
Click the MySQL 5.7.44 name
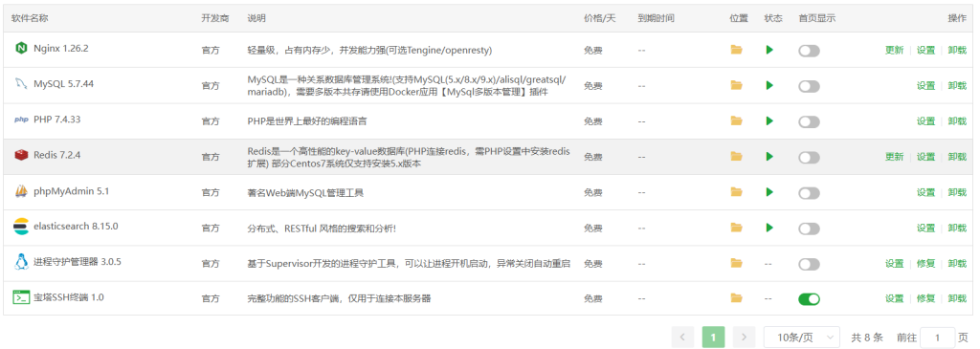[x=64, y=83]
